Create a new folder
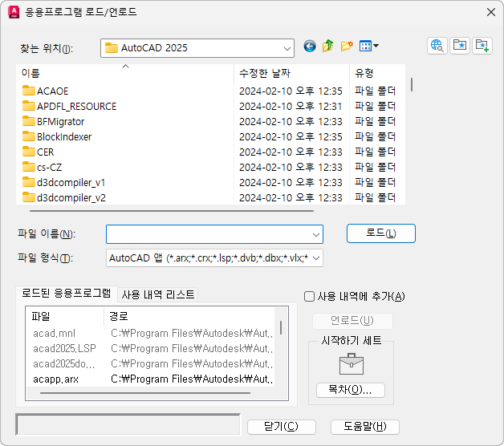 347,46
